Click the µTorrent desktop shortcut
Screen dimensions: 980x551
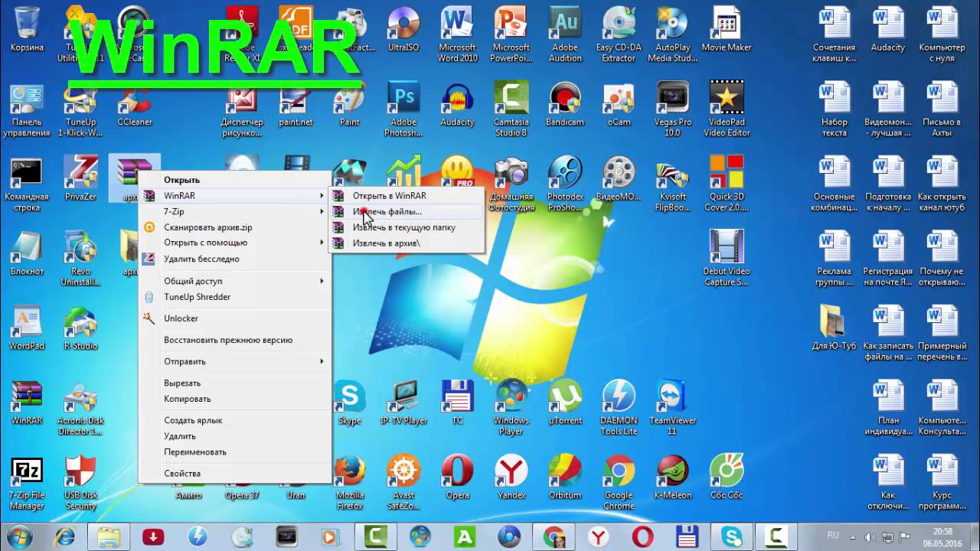coord(565,402)
